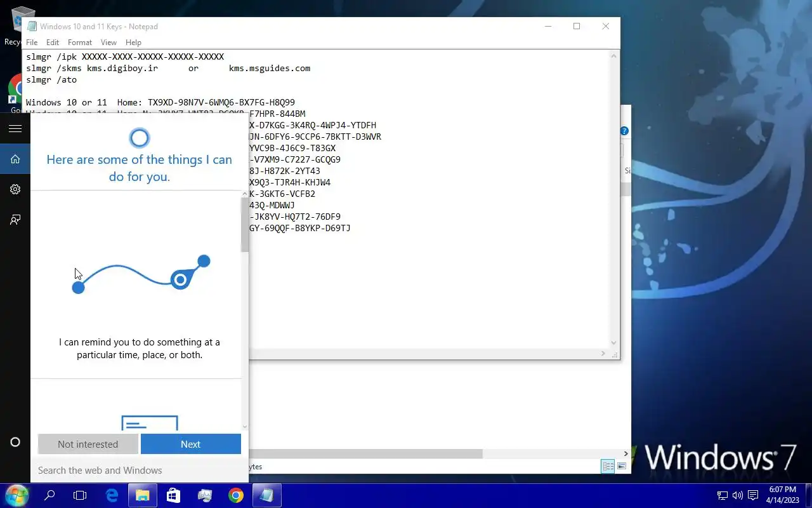Open the Notepad Help menu
812x508 pixels.
pyautogui.click(x=133, y=43)
